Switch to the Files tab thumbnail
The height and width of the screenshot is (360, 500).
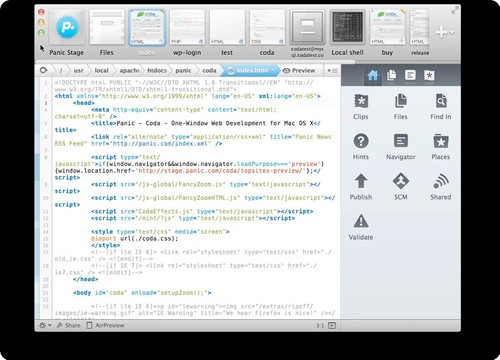pyautogui.click(x=107, y=33)
